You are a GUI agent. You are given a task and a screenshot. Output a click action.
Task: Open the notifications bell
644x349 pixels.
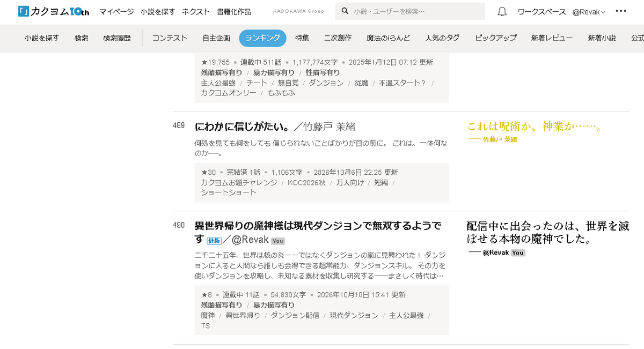(502, 11)
